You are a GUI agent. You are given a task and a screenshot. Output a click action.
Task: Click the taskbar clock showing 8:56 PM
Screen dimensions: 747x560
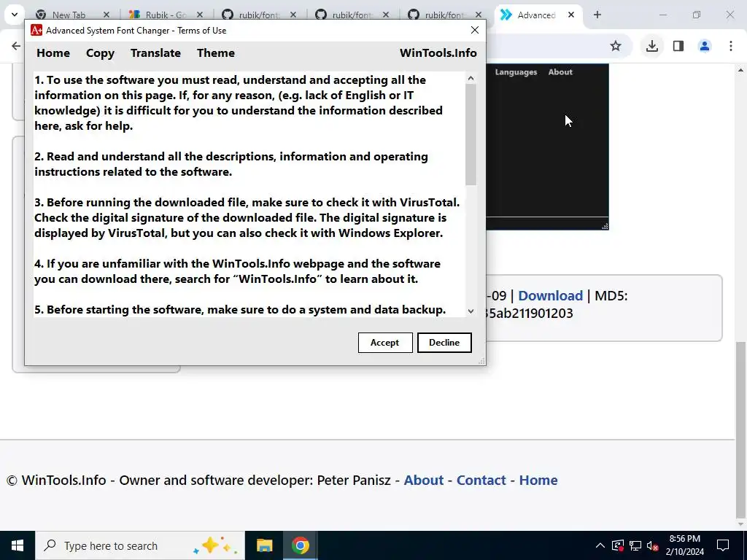(684, 545)
